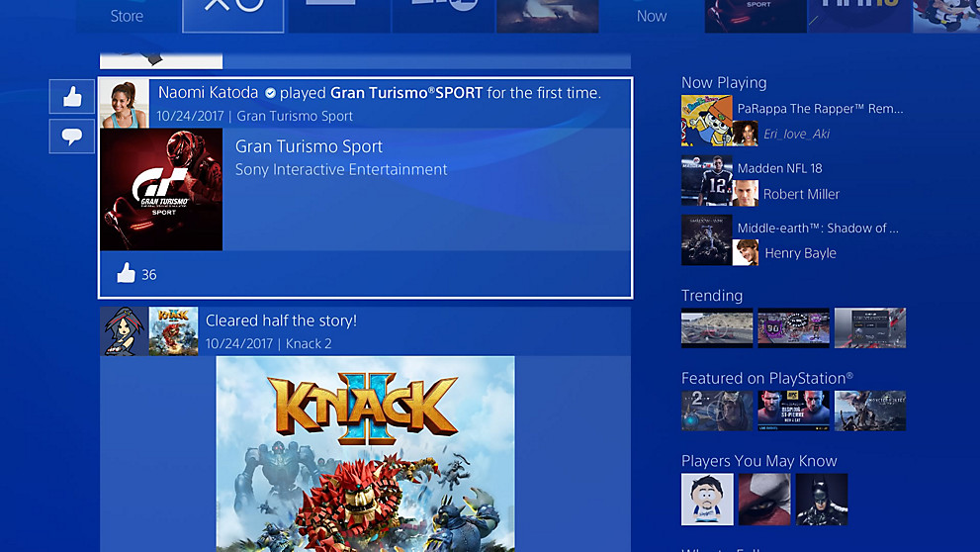Viewport: 980px width, 552px height.
Task: Select Middle-earth: Shadow of ... title
Action: 818,229
